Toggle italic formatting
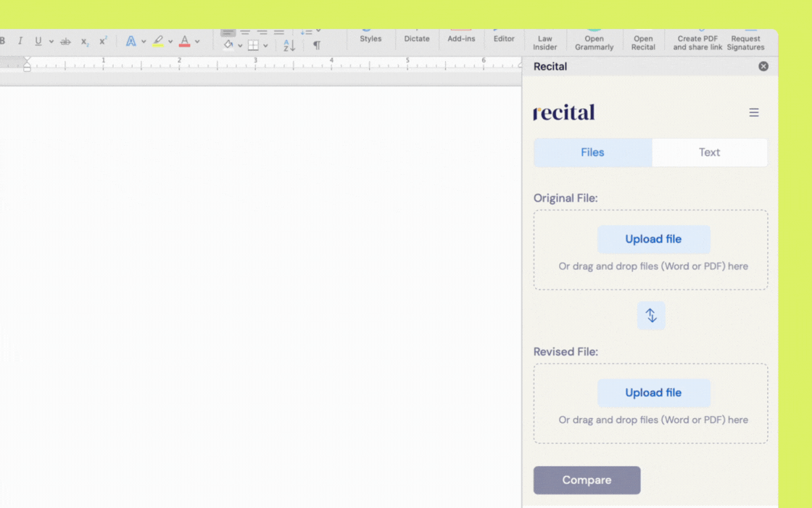812x508 pixels. 20,41
